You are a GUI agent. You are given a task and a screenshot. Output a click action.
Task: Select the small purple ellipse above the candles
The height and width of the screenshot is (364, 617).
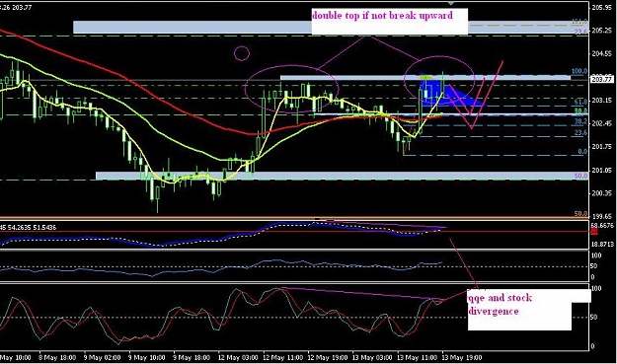[242, 53]
